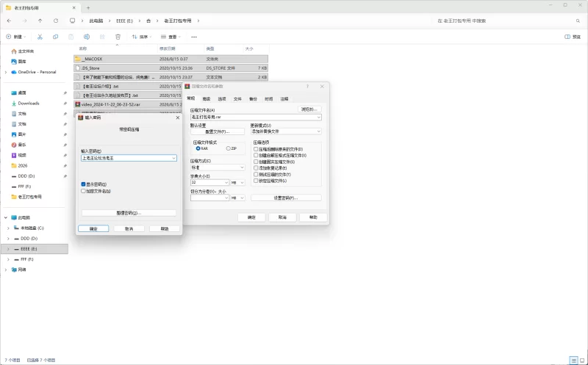
Task: Click the 整理密码 organize passwords button
Action: [129, 213]
